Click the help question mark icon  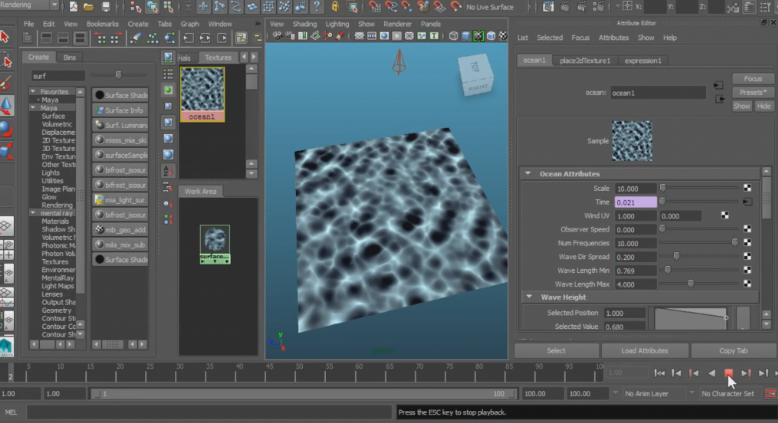click(x=317, y=6)
